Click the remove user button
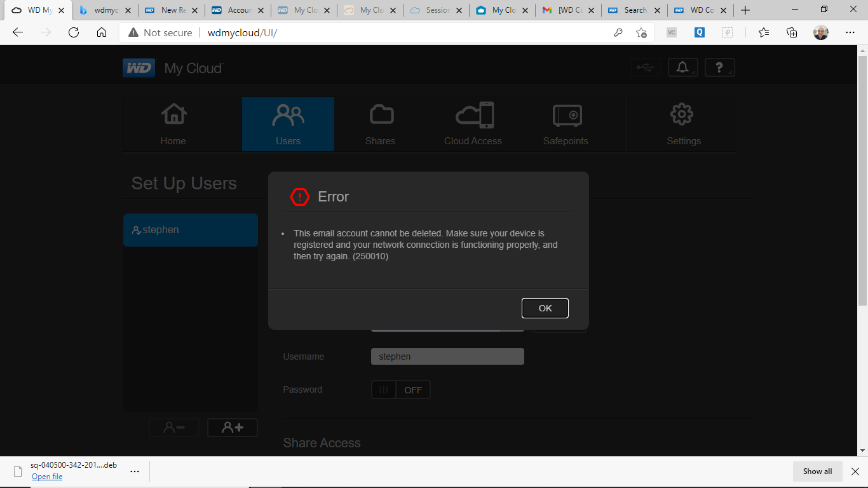868x488 pixels. [174, 428]
